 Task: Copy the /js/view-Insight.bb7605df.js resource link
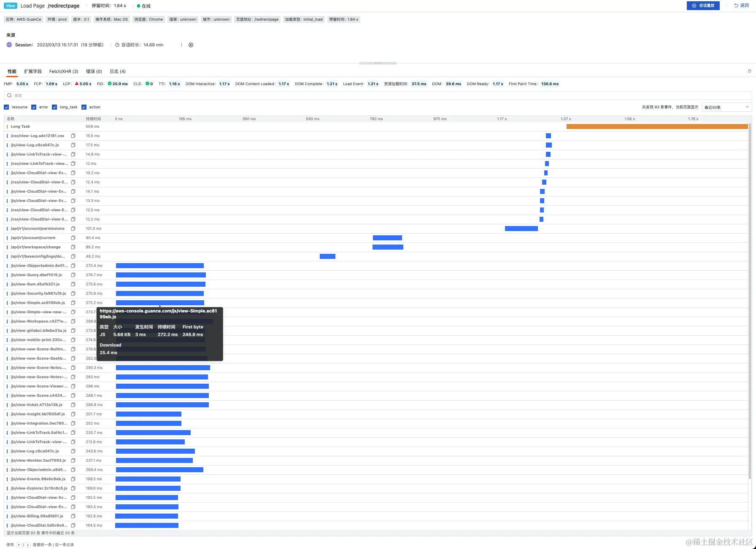coord(73,414)
